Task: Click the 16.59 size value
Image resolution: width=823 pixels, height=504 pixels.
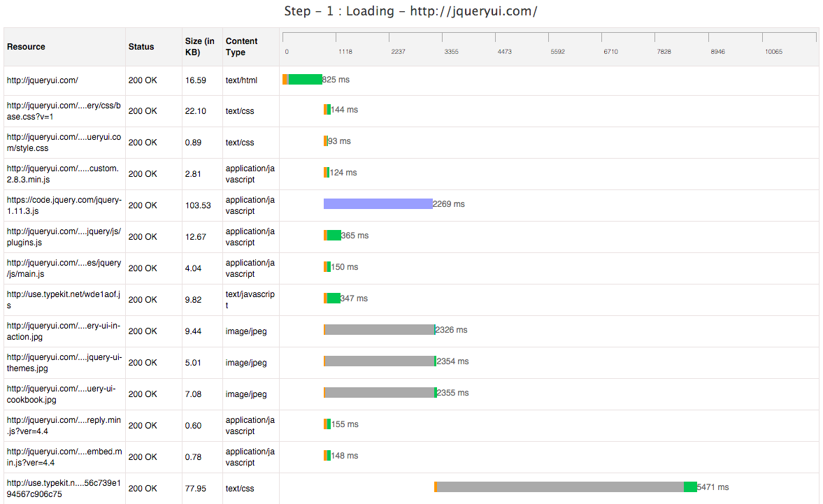Action: (x=195, y=80)
